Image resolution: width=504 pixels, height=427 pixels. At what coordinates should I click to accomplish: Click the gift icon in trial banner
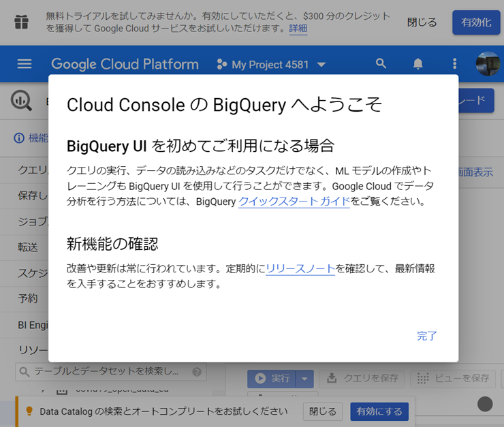(22, 22)
